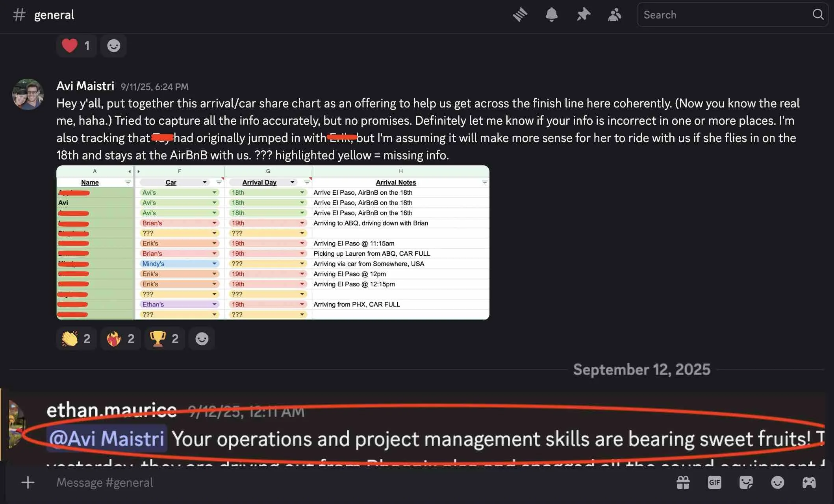Open emoji picker in message bar

pos(777,482)
